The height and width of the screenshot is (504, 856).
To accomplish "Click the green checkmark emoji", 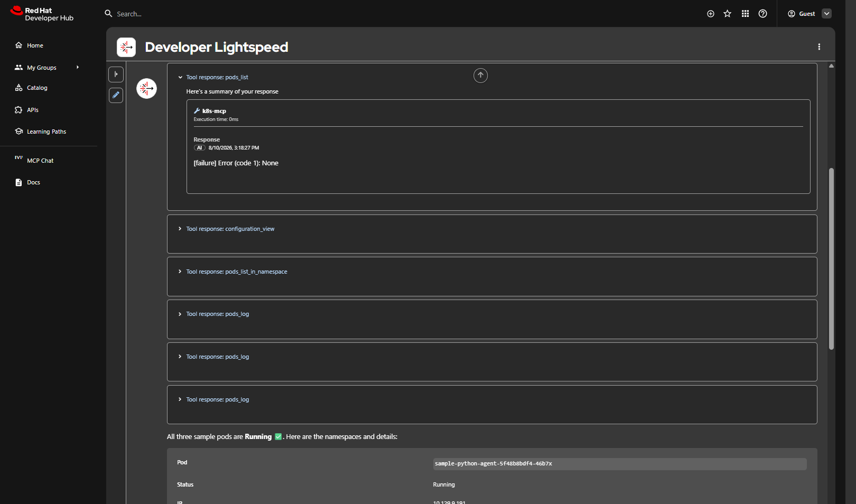I will [x=278, y=437].
